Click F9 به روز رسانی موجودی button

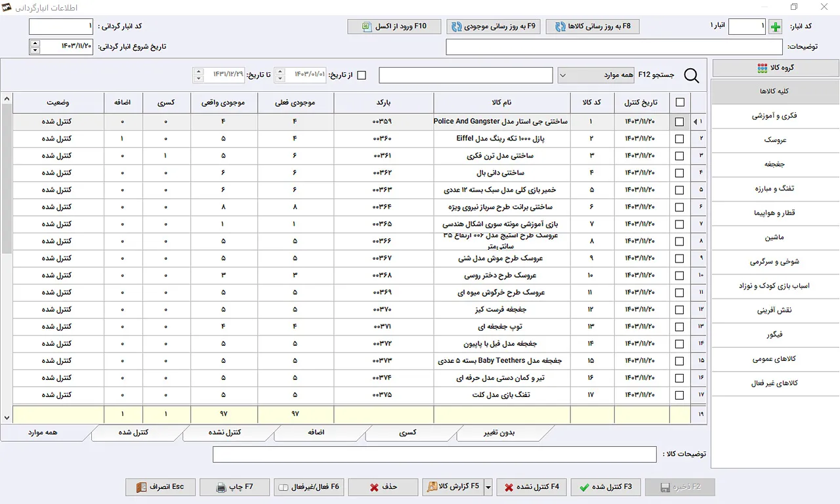tap(494, 27)
